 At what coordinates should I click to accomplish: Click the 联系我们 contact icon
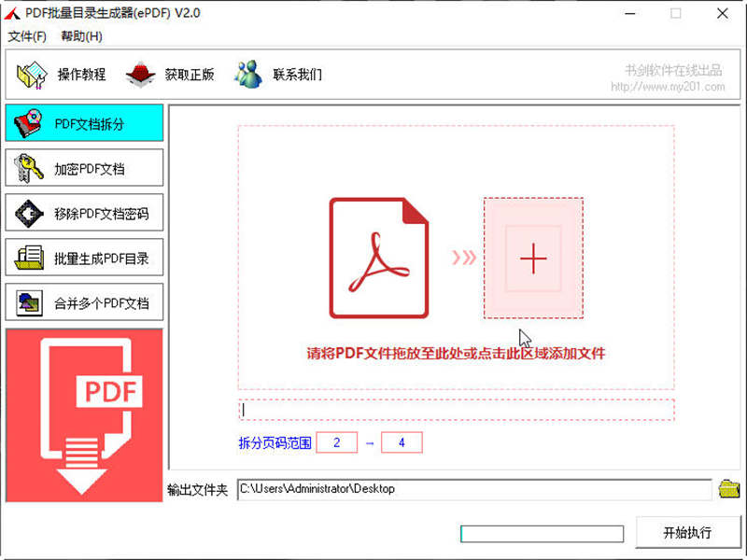(x=248, y=75)
